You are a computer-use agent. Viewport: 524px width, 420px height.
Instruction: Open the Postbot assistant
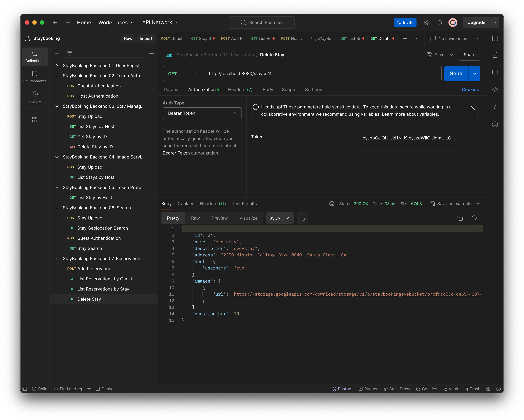tap(342, 389)
